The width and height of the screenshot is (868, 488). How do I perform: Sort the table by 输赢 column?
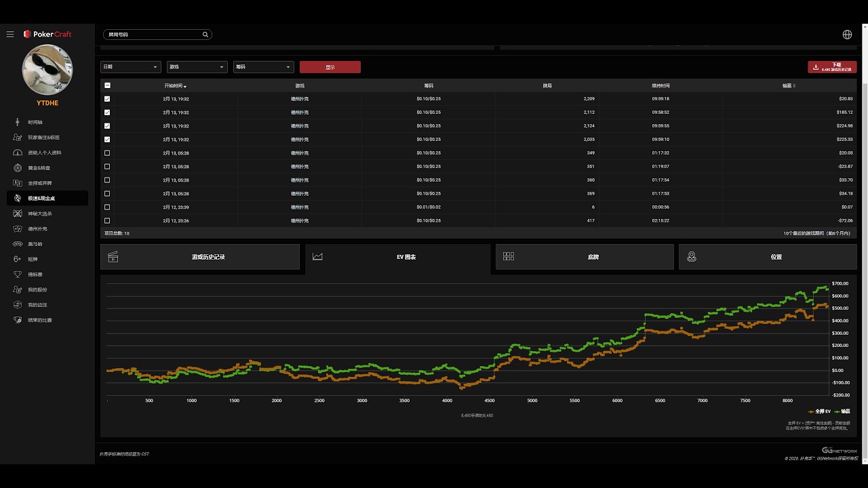click(789, 86)
